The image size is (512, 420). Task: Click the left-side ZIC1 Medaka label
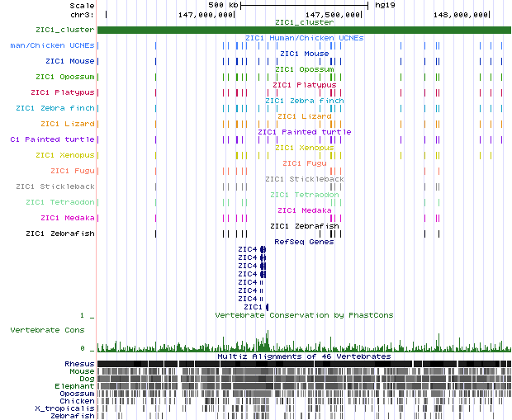[68, 218]
